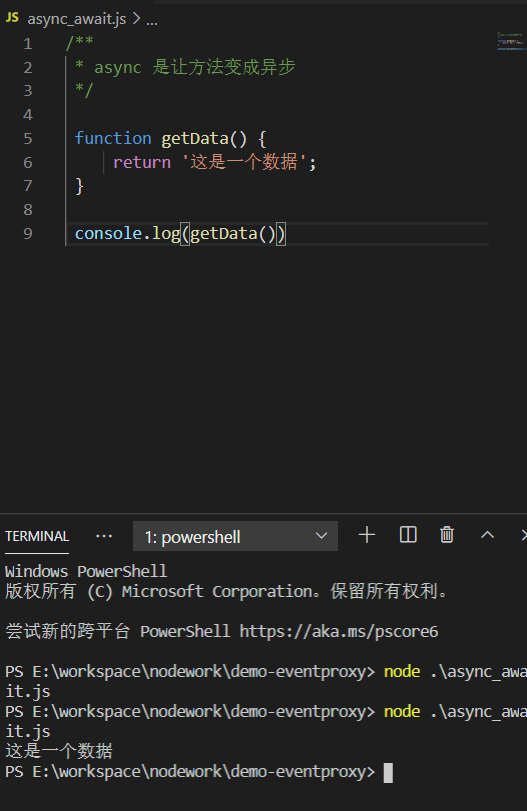Expand breadcrumb chevron after async_await.js
The width and height of the screenshot is (527, 811).
137,19
